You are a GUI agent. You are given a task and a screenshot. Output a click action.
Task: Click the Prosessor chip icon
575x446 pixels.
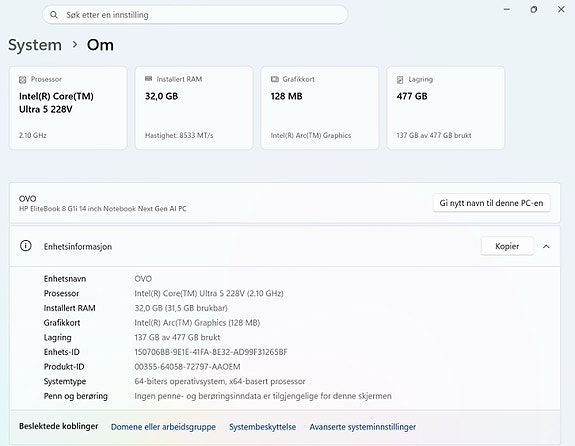coord(22,80)
